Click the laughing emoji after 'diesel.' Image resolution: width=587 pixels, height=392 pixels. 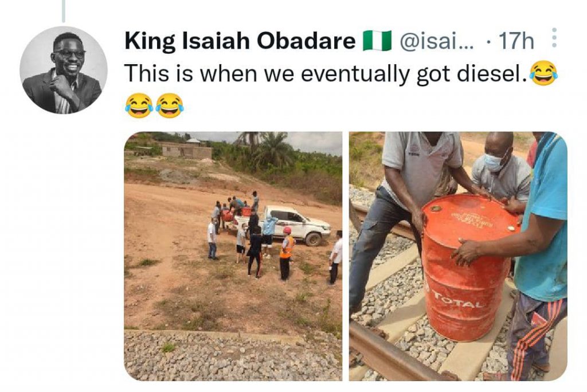[x=543, y=73]
